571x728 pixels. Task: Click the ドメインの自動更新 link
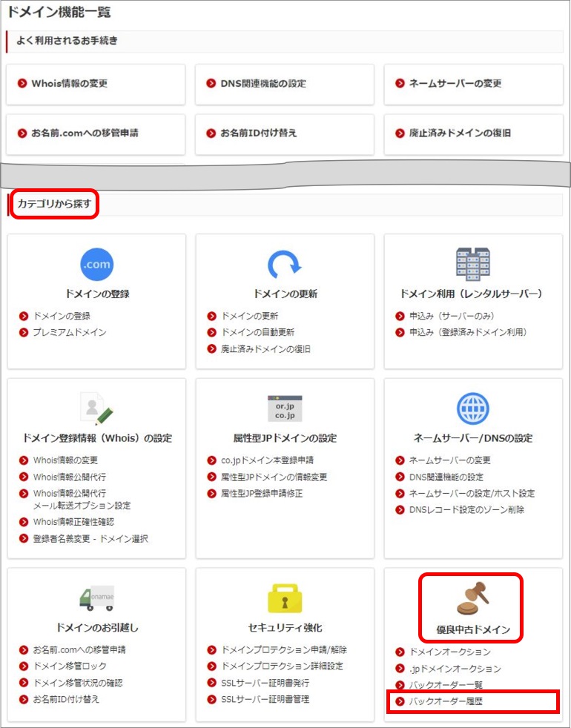(257, 332)
